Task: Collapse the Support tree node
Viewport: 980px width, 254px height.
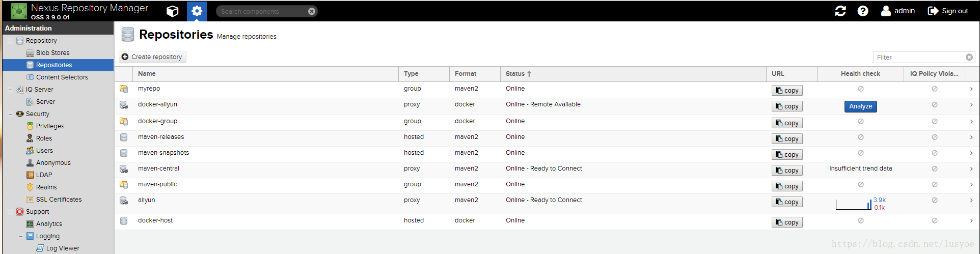Action: 10,212
